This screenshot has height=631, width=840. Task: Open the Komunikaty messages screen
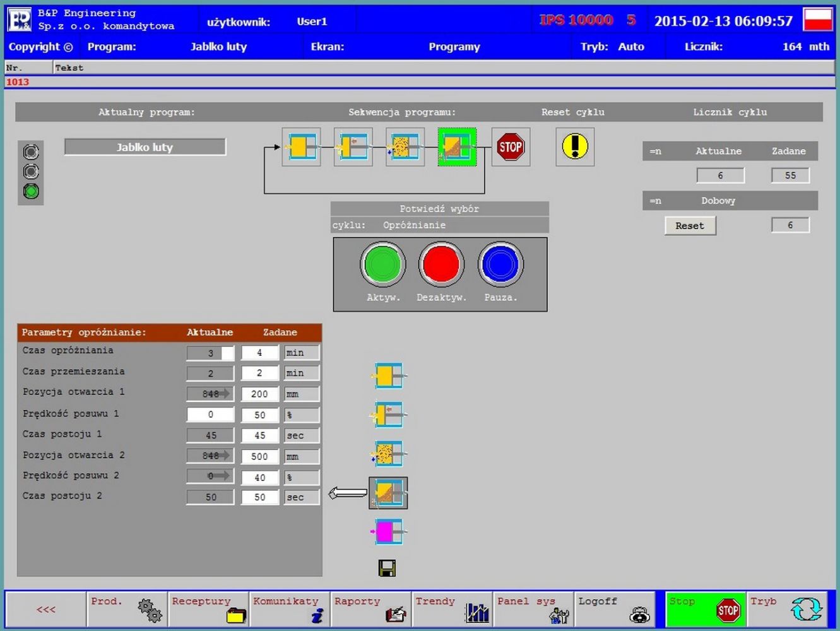(x=290, y=610)
